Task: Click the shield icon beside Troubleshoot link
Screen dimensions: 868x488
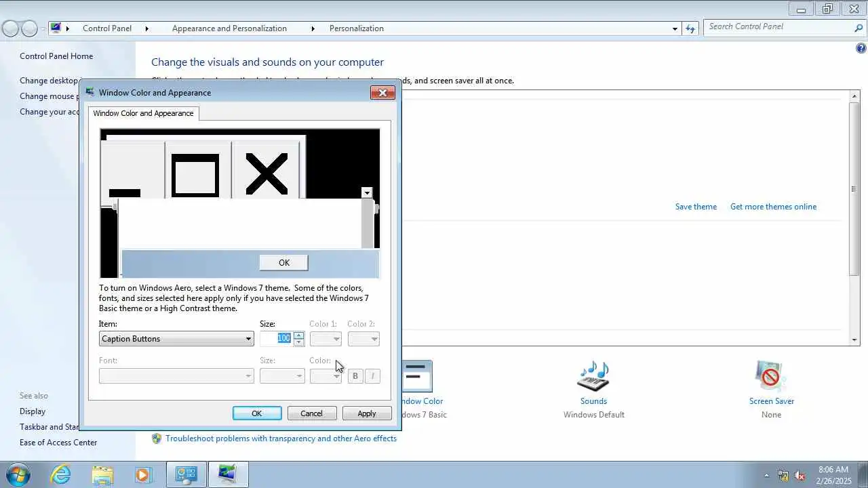Action: 157,439
